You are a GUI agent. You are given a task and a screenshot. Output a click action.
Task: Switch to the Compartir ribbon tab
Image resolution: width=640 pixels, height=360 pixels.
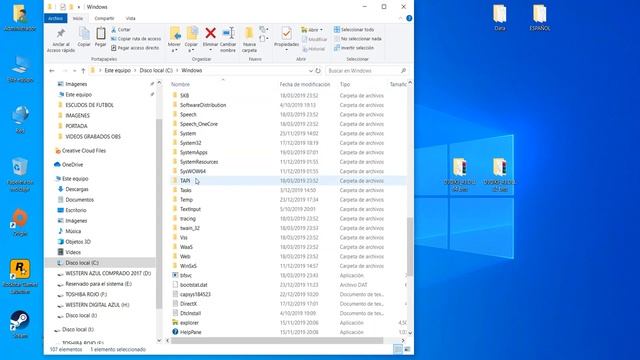pyautogui.click(x=104, y=18)
